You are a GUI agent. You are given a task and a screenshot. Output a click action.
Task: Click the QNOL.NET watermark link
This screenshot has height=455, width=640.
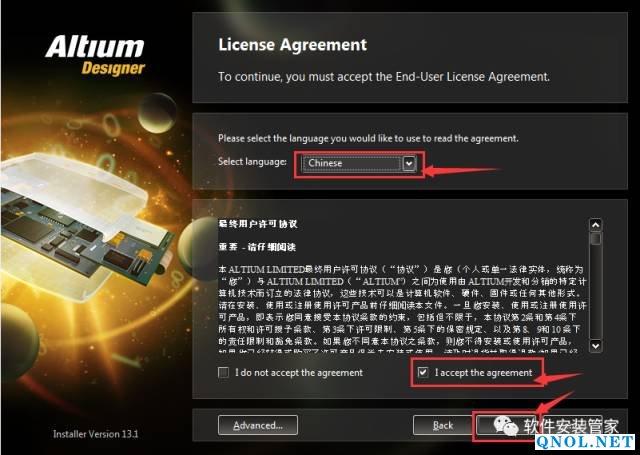pos(585,442)
